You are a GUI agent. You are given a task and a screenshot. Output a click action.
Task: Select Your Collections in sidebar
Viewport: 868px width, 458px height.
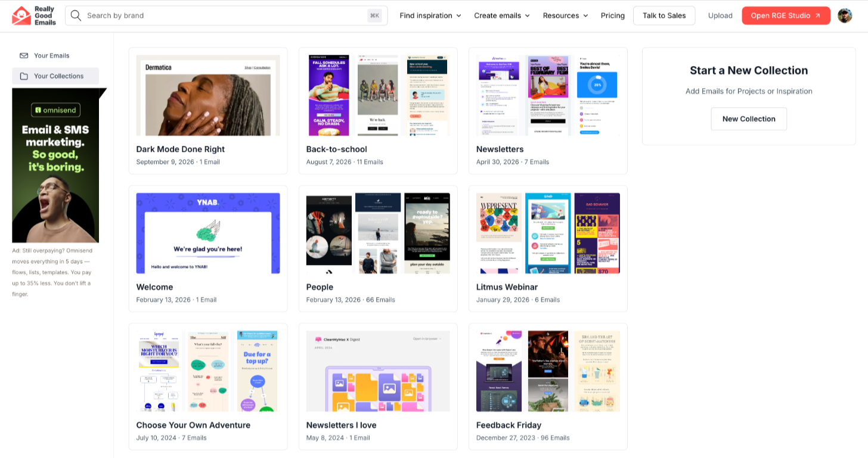point(55,76)
